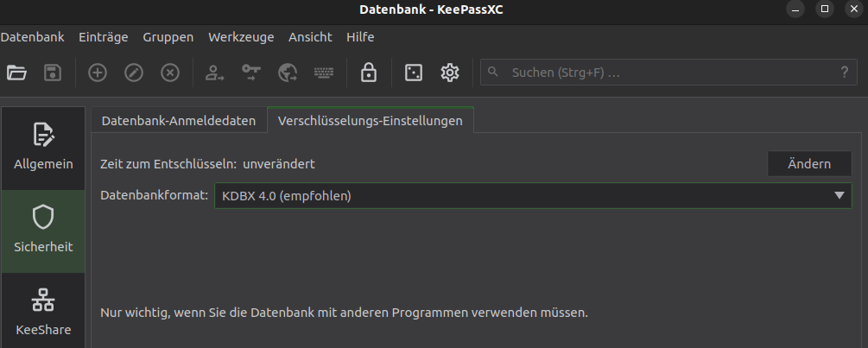The width and height of the screenshot is (868, 348).
Task: Open KeeShare section in sidebar
Action: (x=43, y=311)
